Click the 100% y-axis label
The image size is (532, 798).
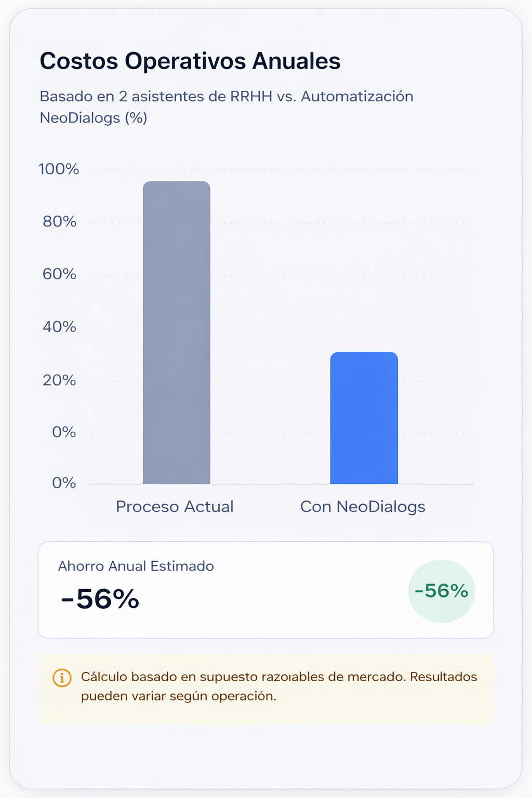(59, 169)
